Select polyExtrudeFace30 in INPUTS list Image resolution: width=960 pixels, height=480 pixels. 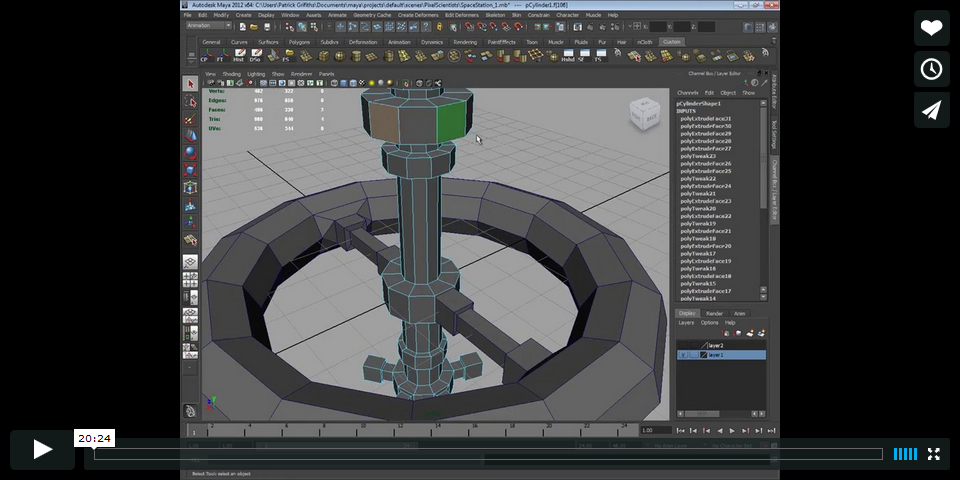[706, 126]
